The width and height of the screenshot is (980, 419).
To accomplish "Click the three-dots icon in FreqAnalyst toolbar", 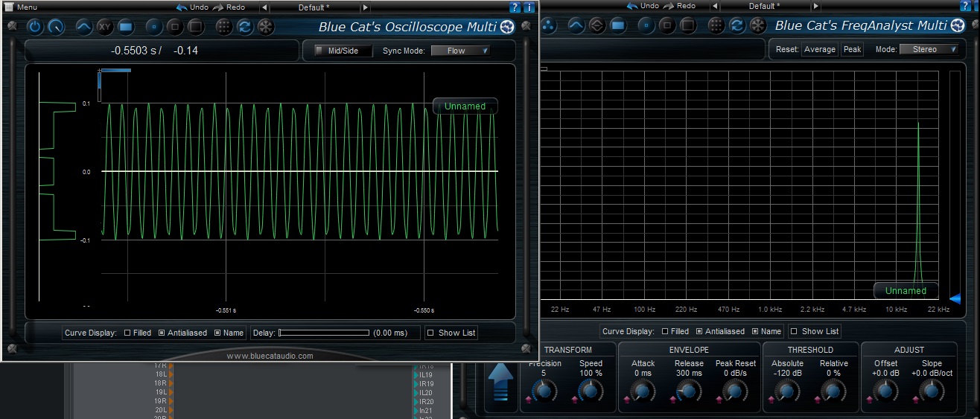I will pyautogui.click(x=548, y=26).
